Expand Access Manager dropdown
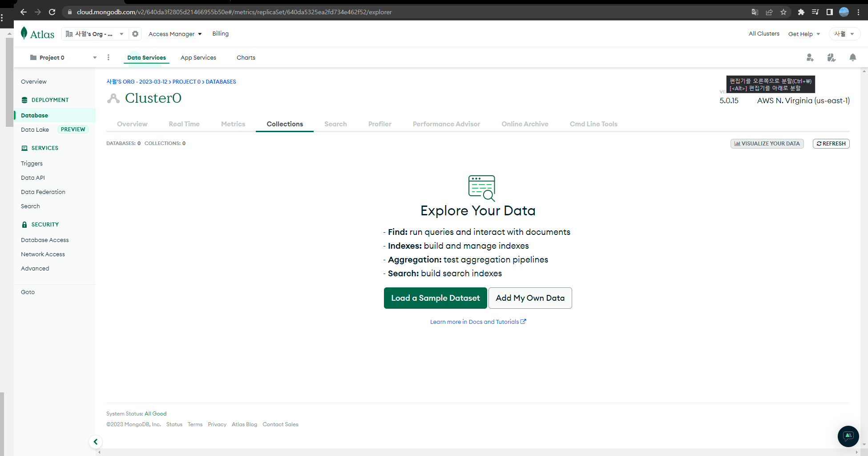The width and height of the screenshot is (868, 456). (x=175, y=34)
